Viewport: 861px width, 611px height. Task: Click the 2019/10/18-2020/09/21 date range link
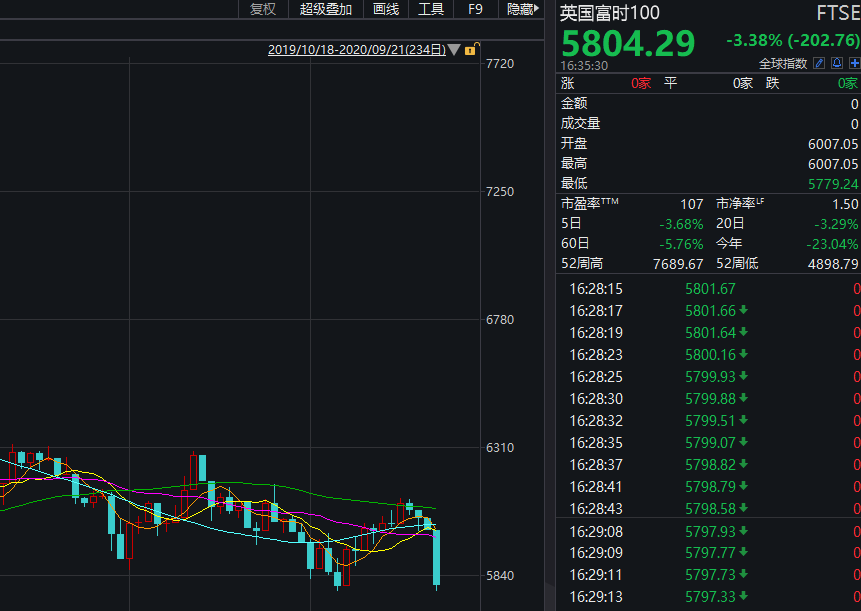pos(356,50)
